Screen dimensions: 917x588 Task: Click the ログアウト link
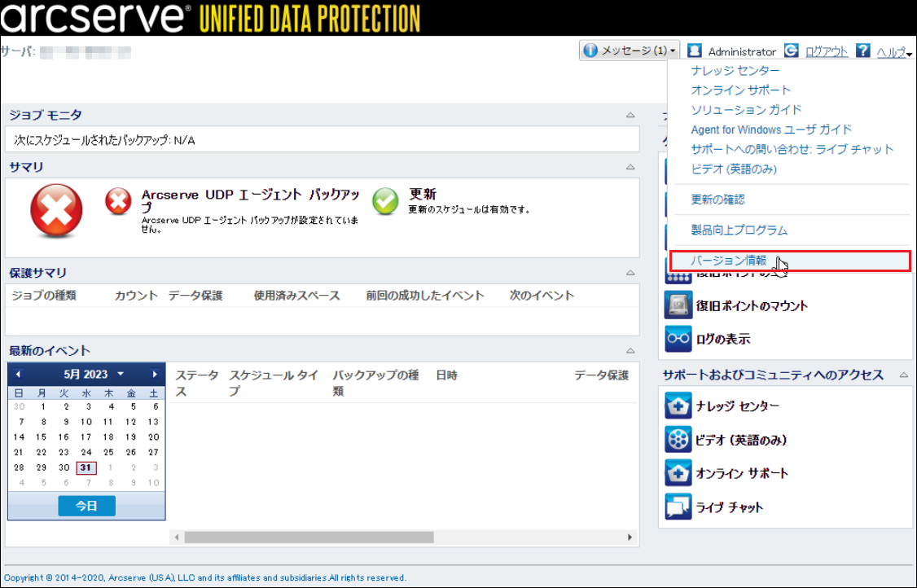827,51
